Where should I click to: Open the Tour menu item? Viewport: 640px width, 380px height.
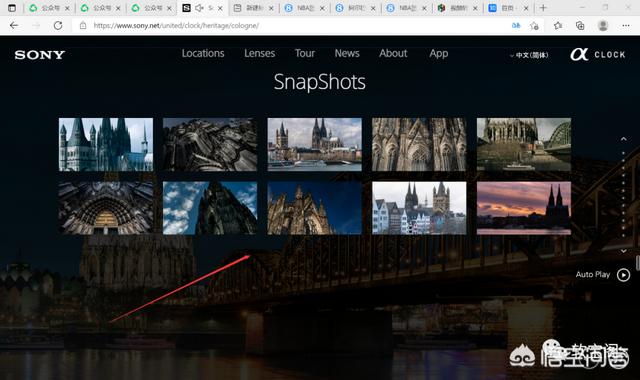(305, 53)
